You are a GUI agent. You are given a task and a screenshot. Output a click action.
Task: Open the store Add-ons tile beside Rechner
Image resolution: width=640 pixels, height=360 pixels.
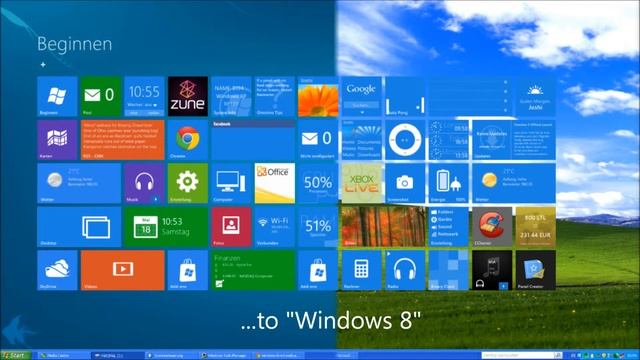point(318,270)
